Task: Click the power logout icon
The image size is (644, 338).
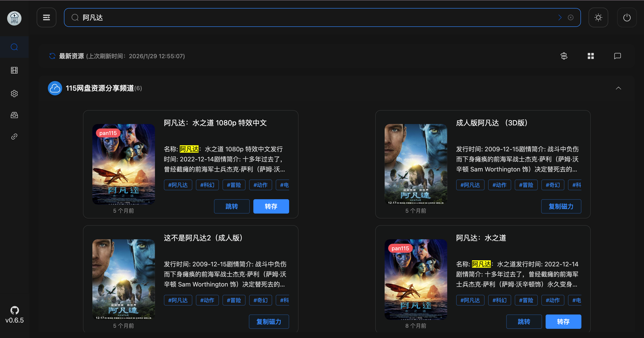Action: 627,17
